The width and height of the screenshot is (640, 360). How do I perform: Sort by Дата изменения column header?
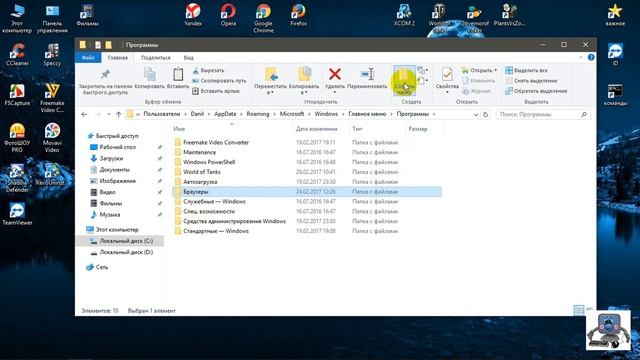(317, 129)
